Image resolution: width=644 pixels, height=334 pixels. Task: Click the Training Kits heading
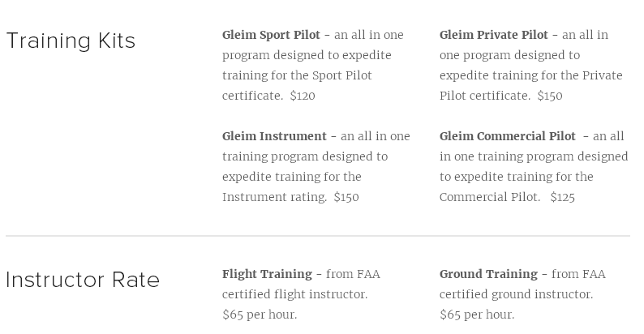pos(71,41)
